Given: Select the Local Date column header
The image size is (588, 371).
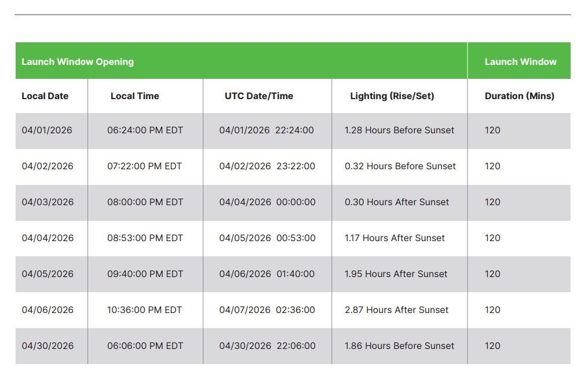Looking at the screenshot, I should pyautogui.click(x=45, y=96).
